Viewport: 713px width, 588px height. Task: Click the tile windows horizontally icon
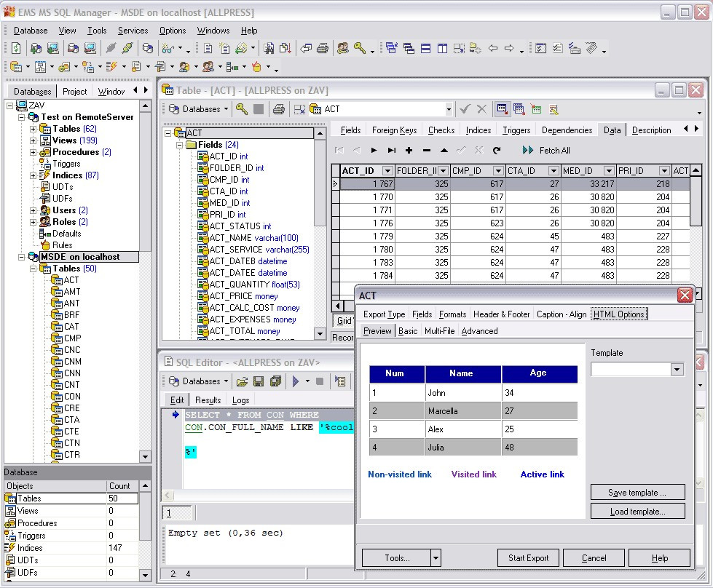pyautogui.click(x=425, y=48)
